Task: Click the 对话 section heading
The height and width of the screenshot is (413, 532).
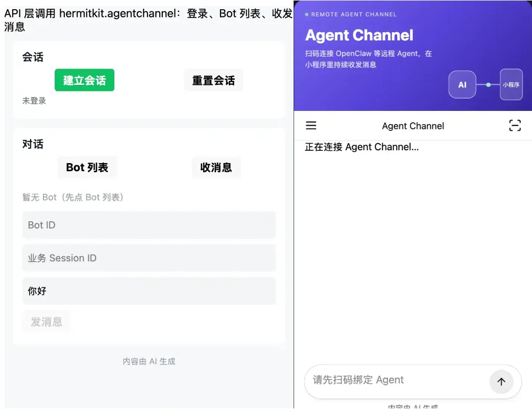Action: (x=33, y=144)
